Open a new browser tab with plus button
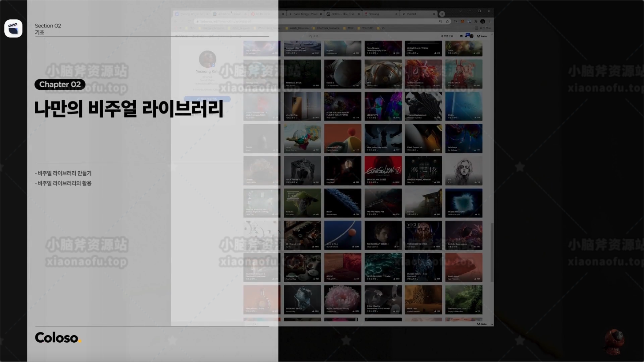This screenshot has height=362, width=644. click(x=442, y=14)
